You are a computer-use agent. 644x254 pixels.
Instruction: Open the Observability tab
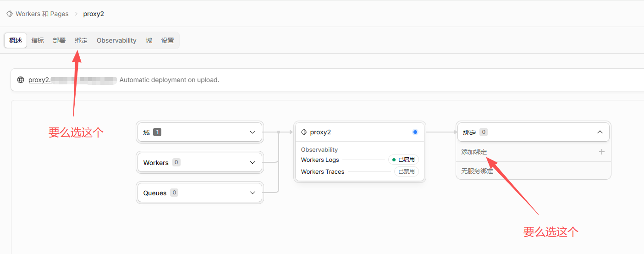click(116, 40)
